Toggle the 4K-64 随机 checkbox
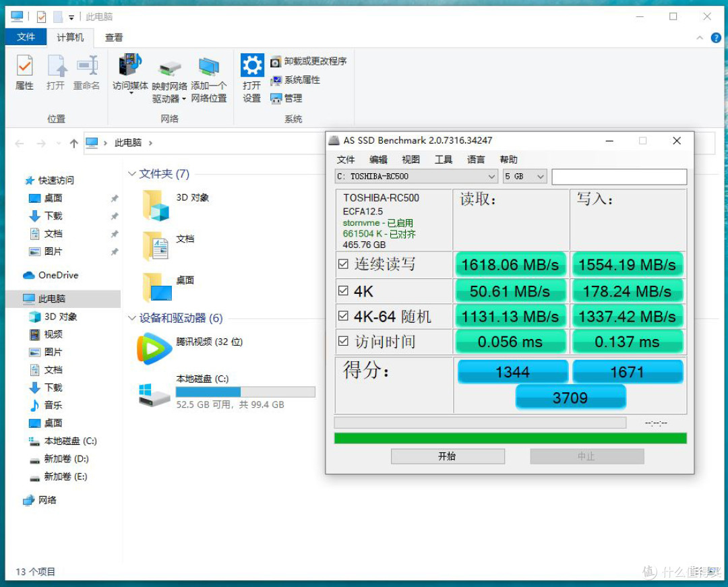 pos(343,316)
